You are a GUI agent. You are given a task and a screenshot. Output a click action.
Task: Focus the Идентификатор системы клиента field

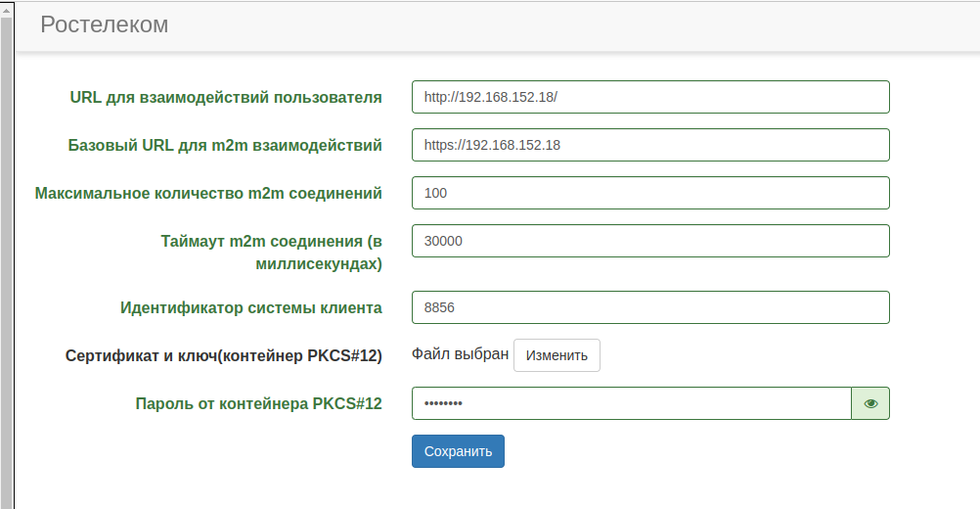click(650, 307)
